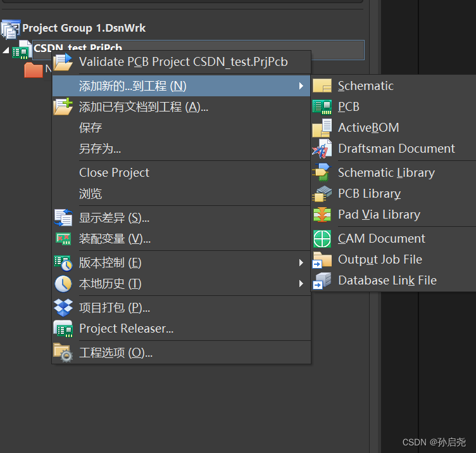Click the Output Job File folder icon

[322, 260]
